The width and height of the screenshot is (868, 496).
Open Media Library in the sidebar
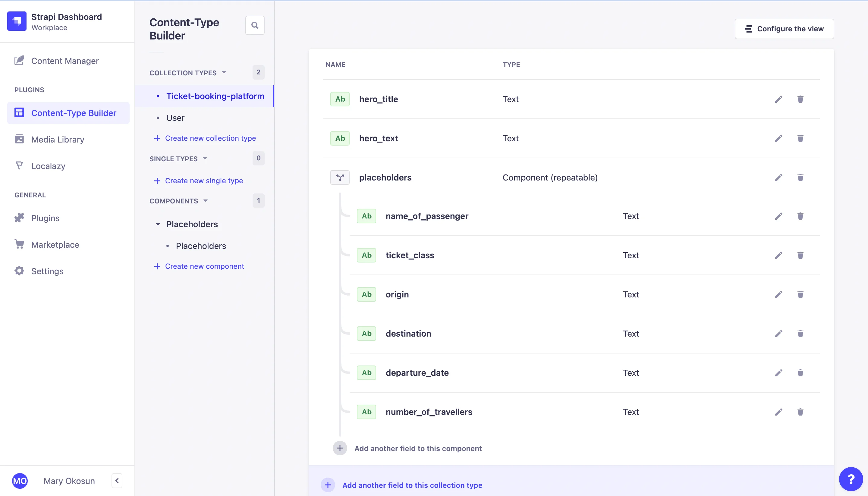[58, 139]
